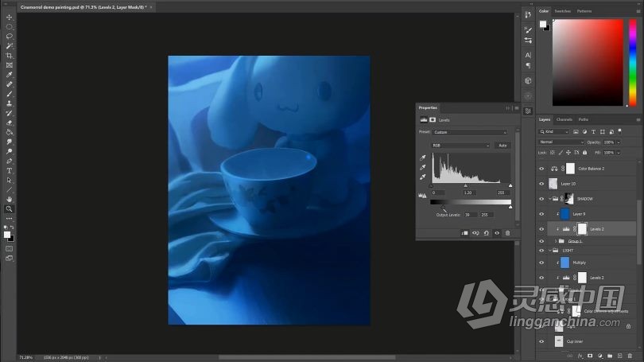Expand Group 1 under Levels 2
The height and width of the screenshot is (362, 644).
click(x=556, y=241)
